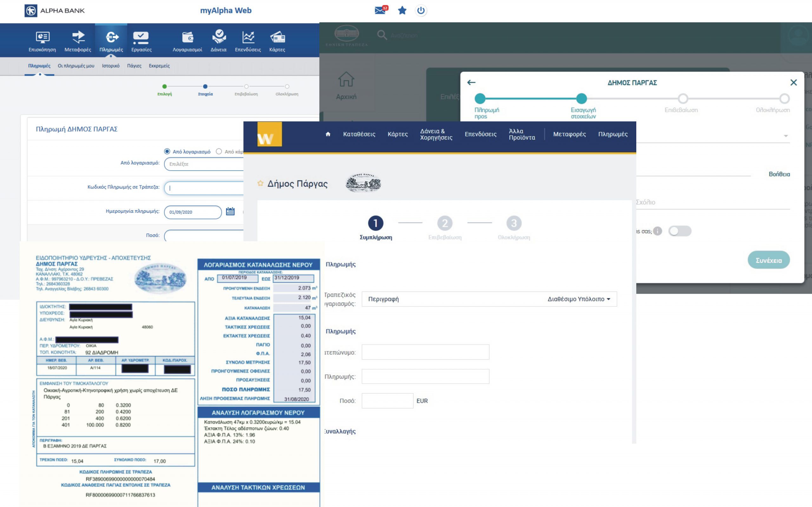Click the favorites star icon
The height and width of the screenshot is (507, 812).
coord(402,10)
